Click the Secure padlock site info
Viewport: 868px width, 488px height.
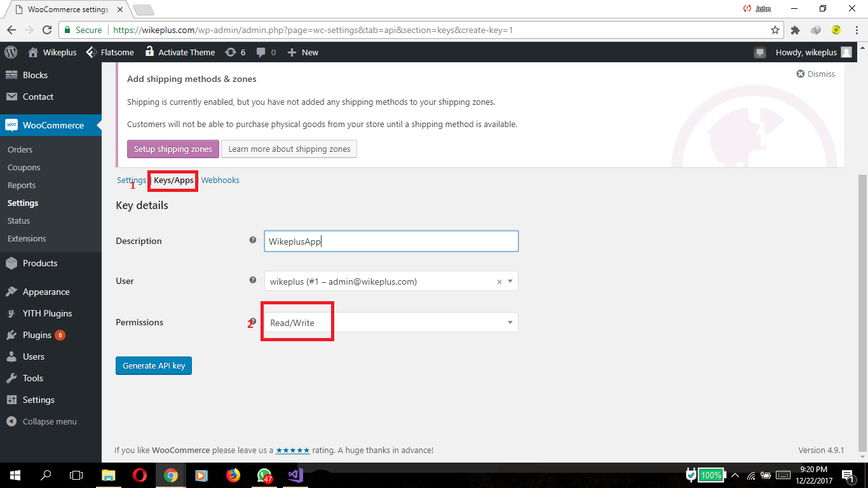[83, 30]
